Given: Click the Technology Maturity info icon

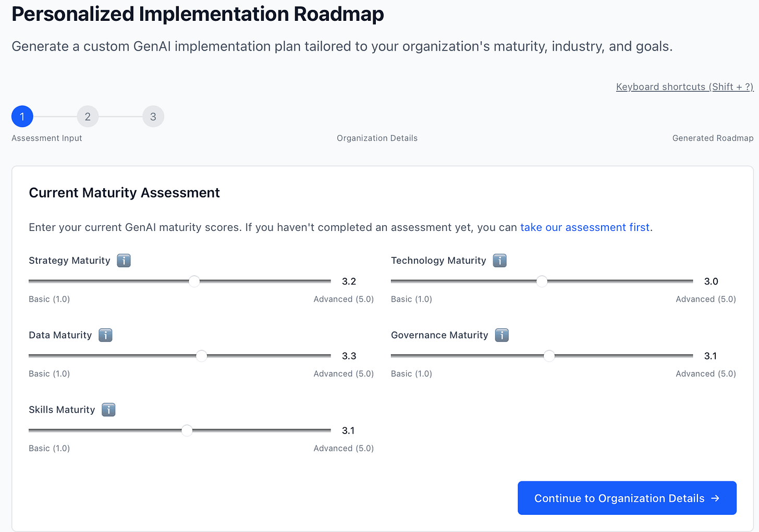Looking at the screenshot, I should click(x=499, y=261).
